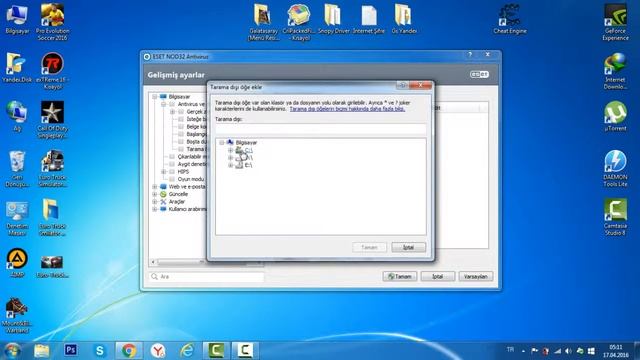Expand the Güncelle tree node
This screenshot has width=640, height=360.
point(155,194)
